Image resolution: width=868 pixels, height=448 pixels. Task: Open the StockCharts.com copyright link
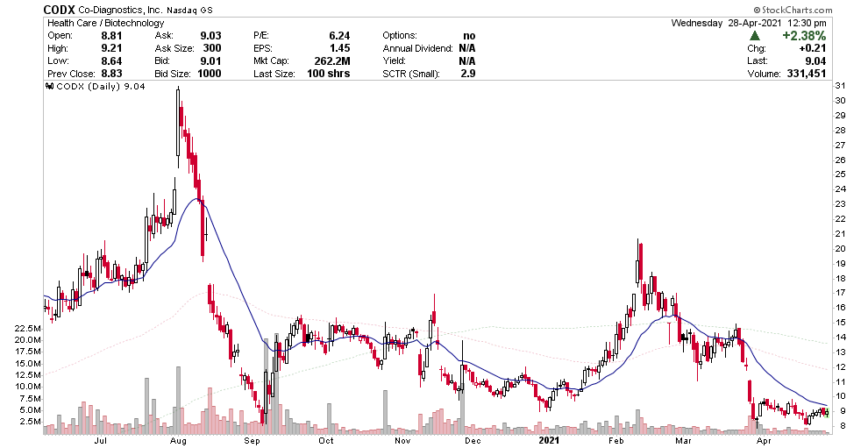793,10
